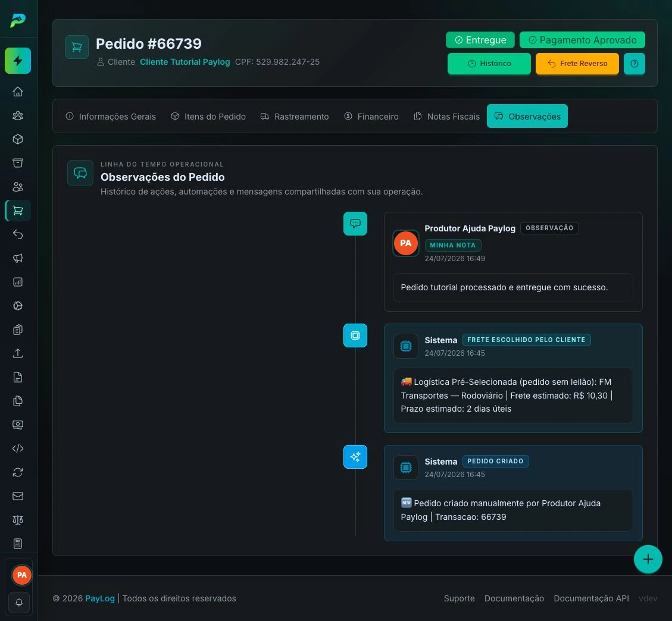Click the help question mark button in order header
The image size is (672, 621).
635,64
